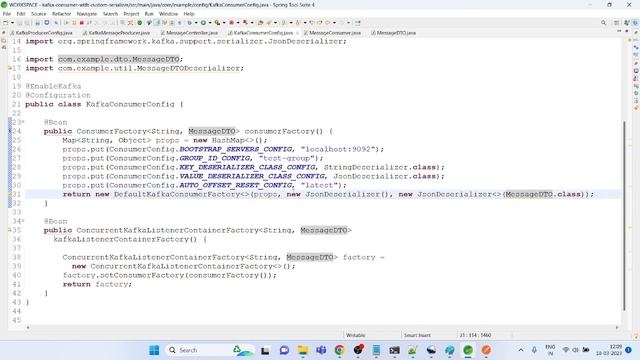
Task: Switch to MessageController.java tab
Action: click(x=189, y=33)
